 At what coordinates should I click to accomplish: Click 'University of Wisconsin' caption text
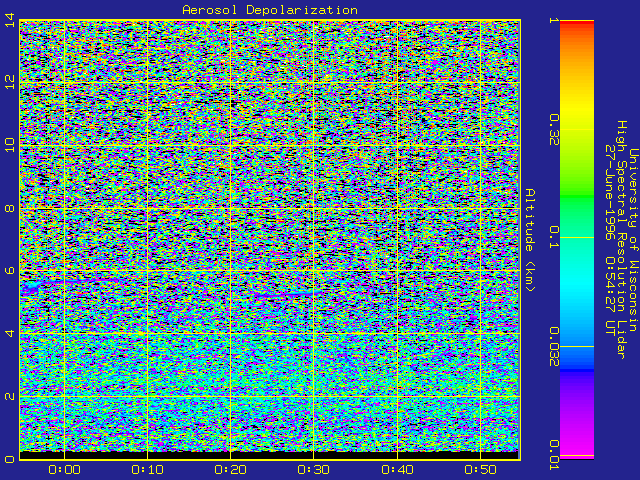point(633,240)
